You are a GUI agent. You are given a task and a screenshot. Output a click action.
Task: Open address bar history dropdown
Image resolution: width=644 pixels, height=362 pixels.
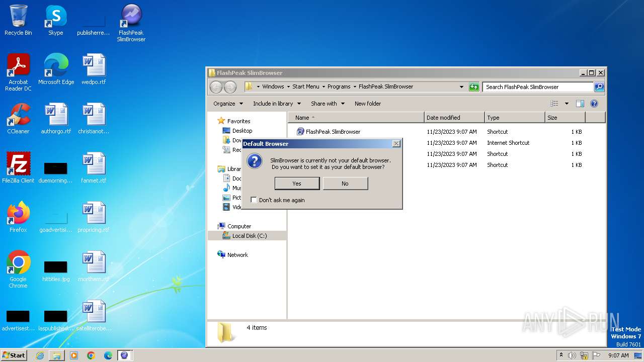pyautogui.click(x=461, y=87)
